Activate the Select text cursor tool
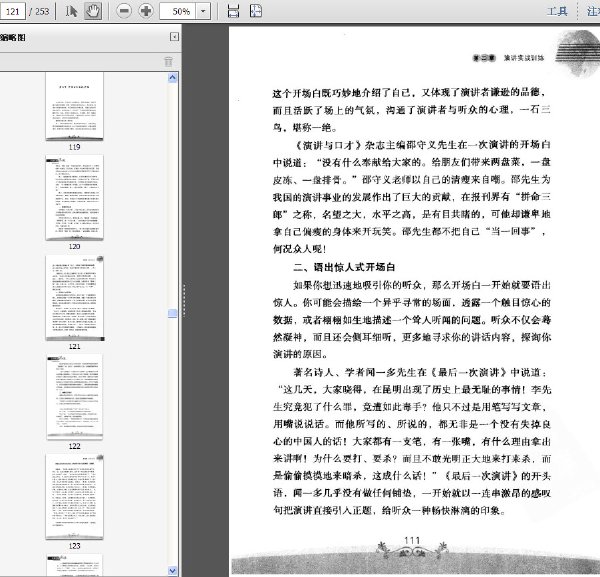Viewport: 600px width, 577px height. [x=71, y=11]
